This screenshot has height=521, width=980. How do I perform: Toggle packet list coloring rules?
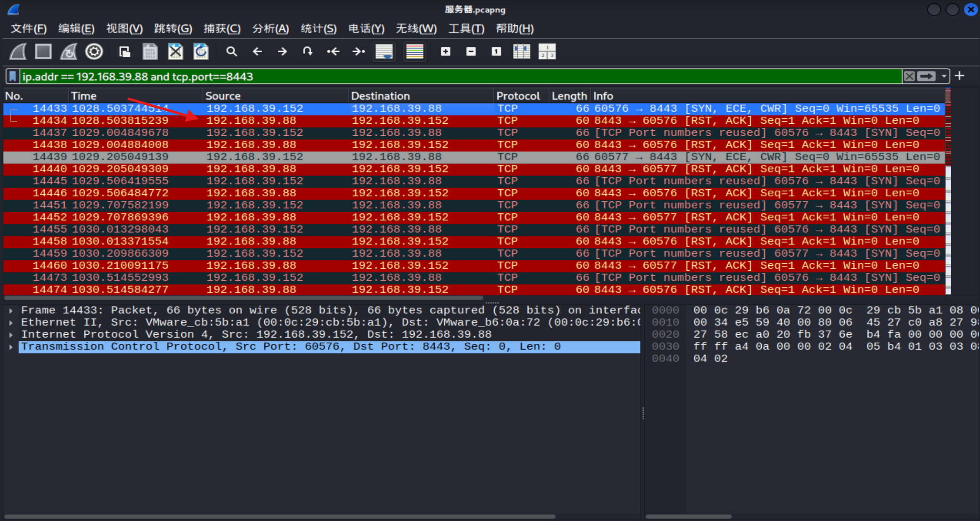pos(415,52)
